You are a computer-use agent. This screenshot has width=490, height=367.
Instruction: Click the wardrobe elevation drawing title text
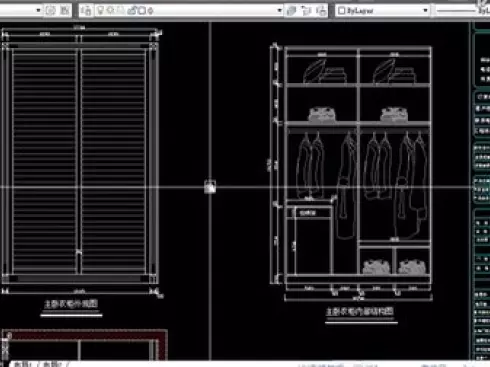(x=71, y=304)
